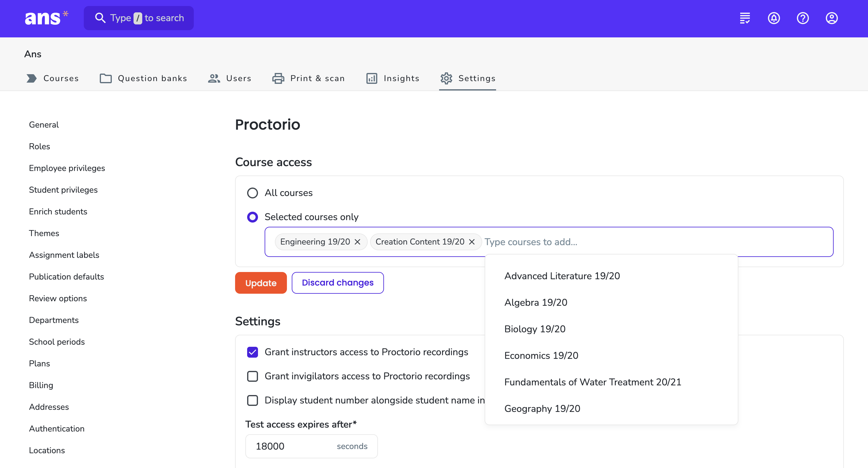Image resolution: width=868 pixels, height=468 pixels.
Task: Check Grant invigilators access to Proctorio recordings
Action: [252, 376]
